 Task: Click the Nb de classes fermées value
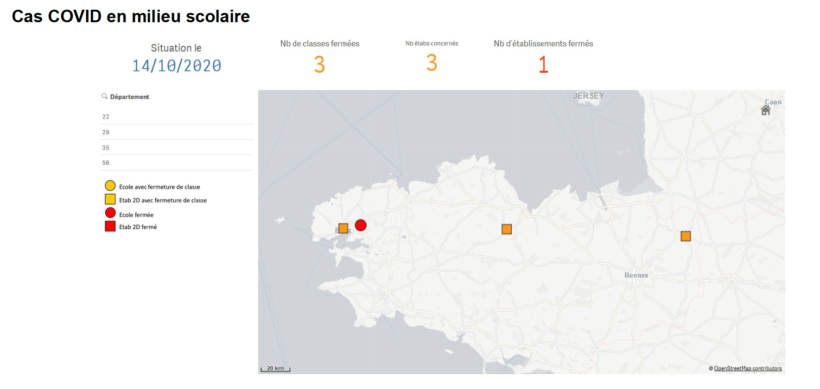[320, 65]
